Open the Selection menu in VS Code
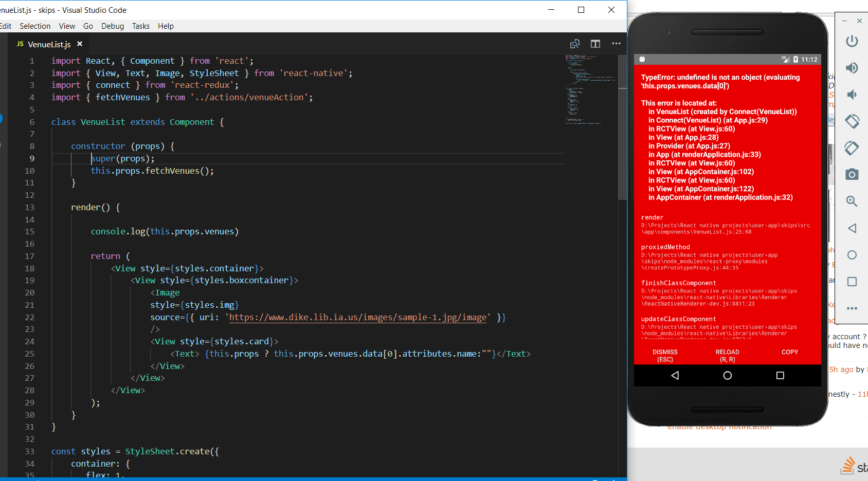The width and height of the screenshot is (868, 481). 35,26
